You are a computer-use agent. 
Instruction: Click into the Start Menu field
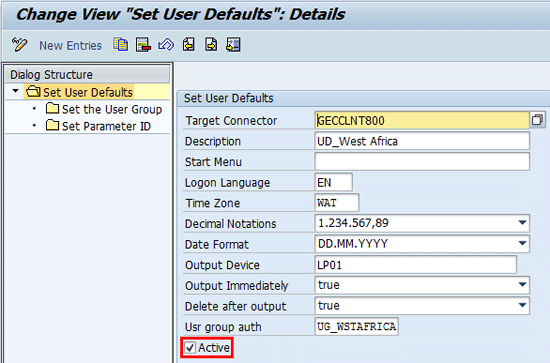pyautogui.click(x=422, y=162)
